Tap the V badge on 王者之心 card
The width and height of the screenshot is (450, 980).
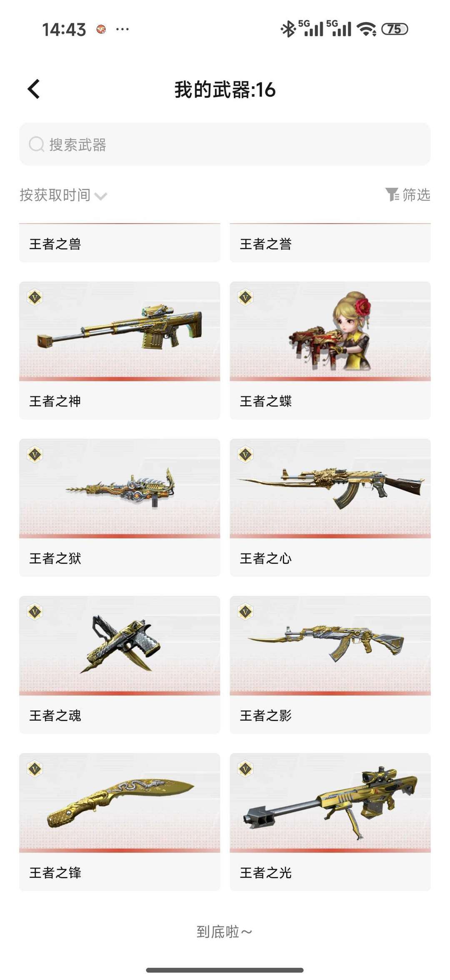245,455
